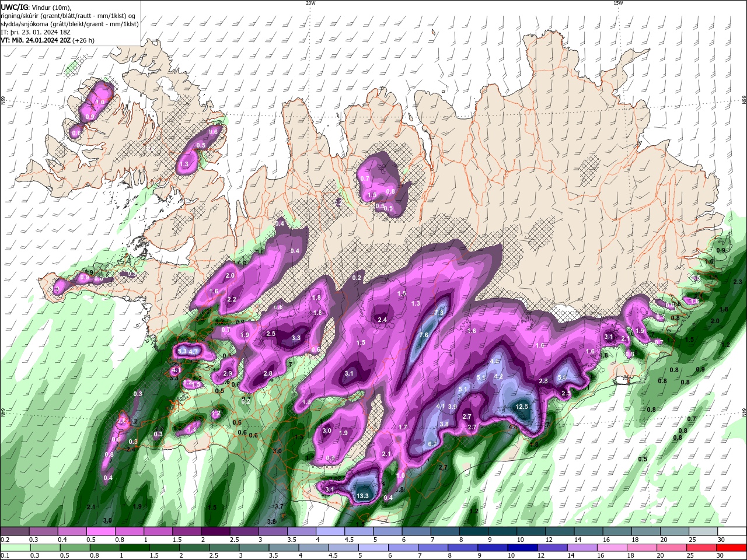Viewport: 747px width, 560px height.
Task: Click the bright pink 0.5 snow legend swatch
Action: (100, 531)
